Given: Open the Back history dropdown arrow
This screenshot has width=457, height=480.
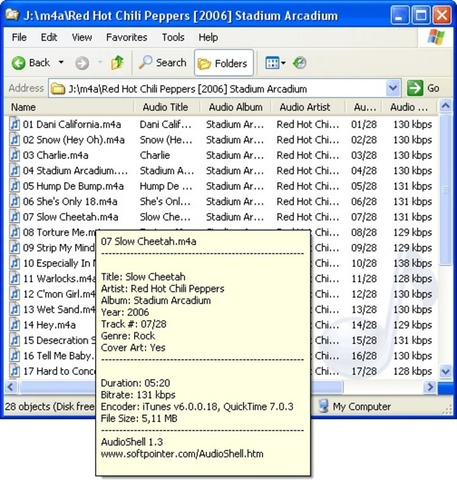Looking at the screenshot, I should [x=61, y=62].
